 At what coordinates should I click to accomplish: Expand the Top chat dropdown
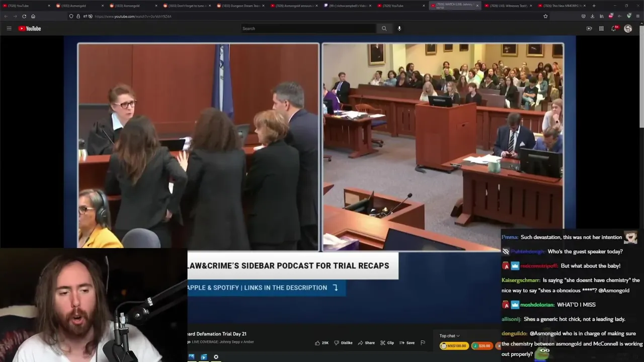click(x=449, y=336)
